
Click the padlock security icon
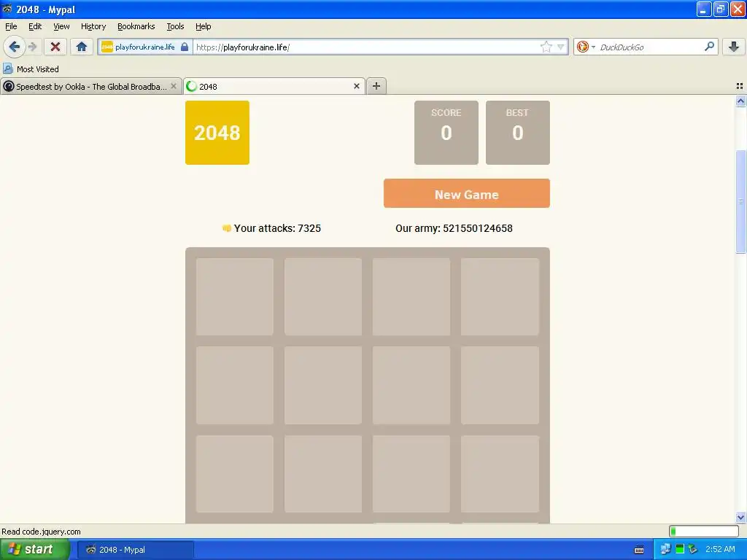click(185, 47)
